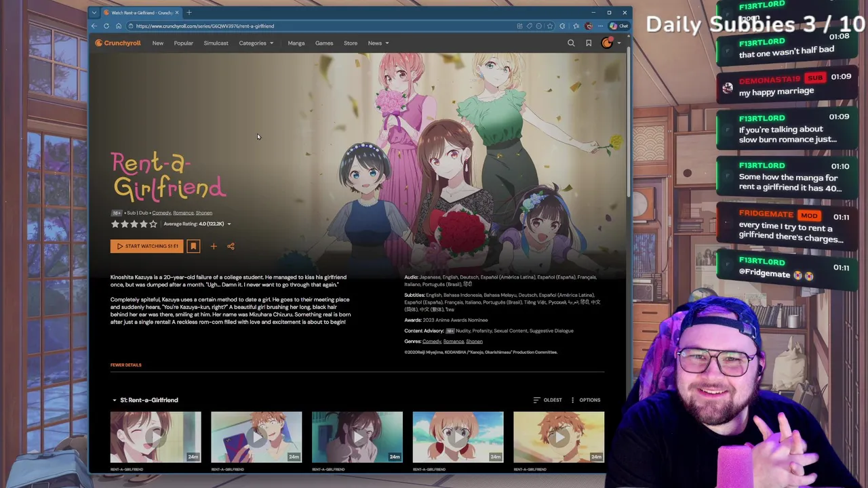Open the account avatar menu

pyautogui.click(x=607, y=43)
